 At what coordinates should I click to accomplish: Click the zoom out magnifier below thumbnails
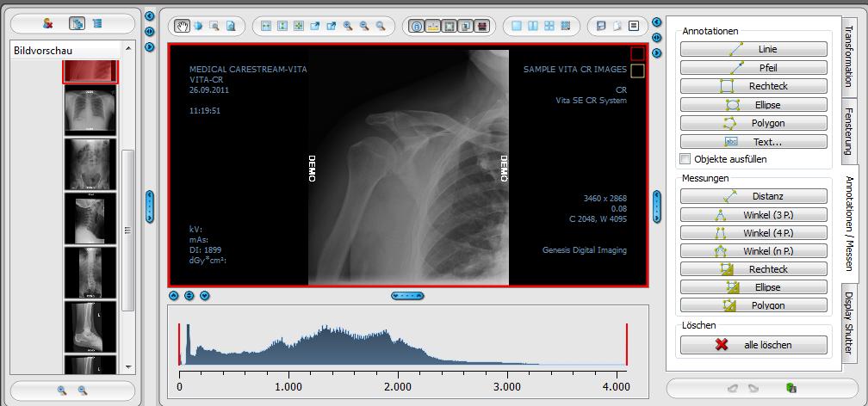tap(83, 390)
